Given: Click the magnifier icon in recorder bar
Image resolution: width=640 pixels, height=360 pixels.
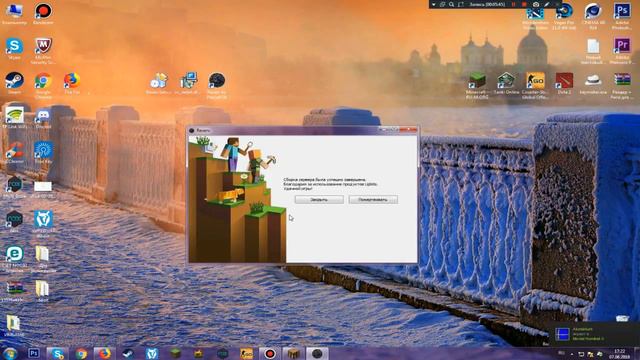Looking at the screenshot, I should (x=451, y=4).
